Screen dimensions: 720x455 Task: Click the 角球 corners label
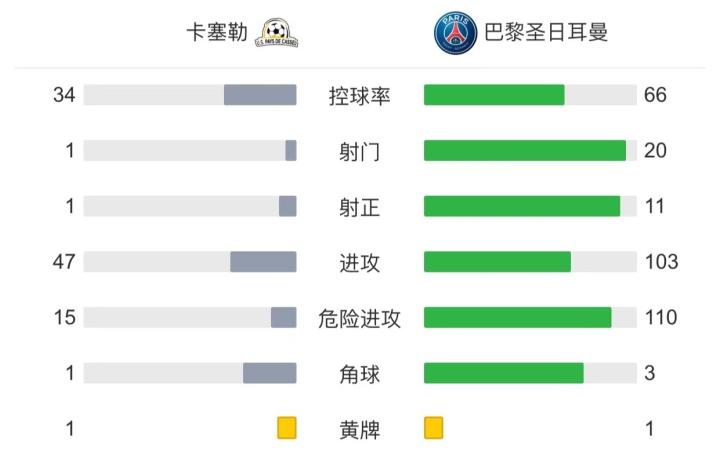(x=360, y=374)
